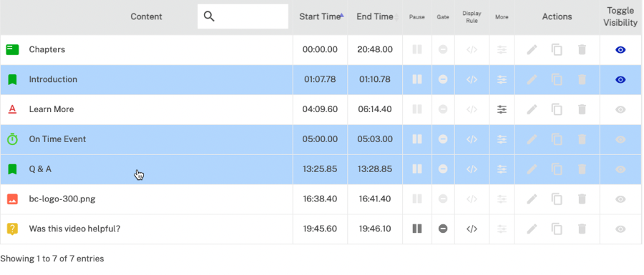This screenshot has height=275, width=644.
Task: Sort the table by Start Time
Action: (x=320, y=17)
